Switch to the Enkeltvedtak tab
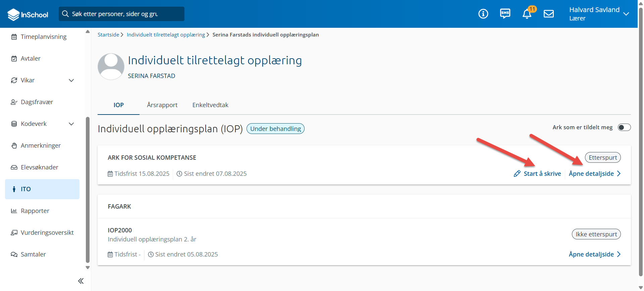This screenshot has width=644, height=291. tap(210, 105)
